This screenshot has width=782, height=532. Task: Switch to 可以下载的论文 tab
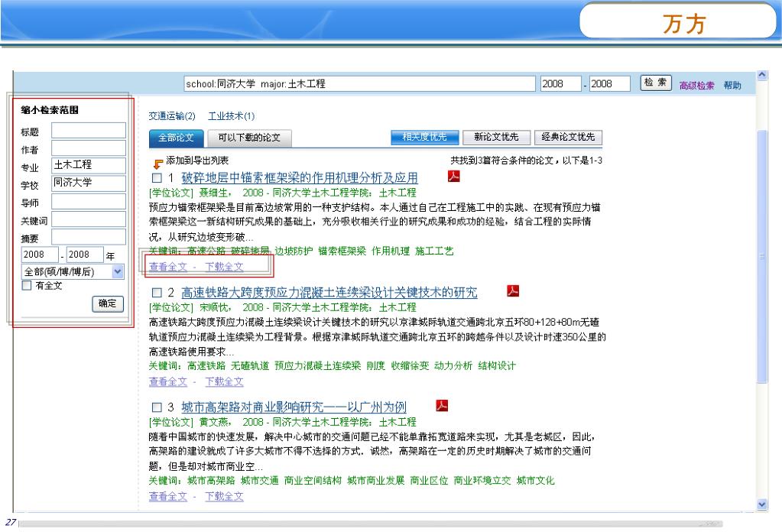pyautogui.click(x=249, y=138)
